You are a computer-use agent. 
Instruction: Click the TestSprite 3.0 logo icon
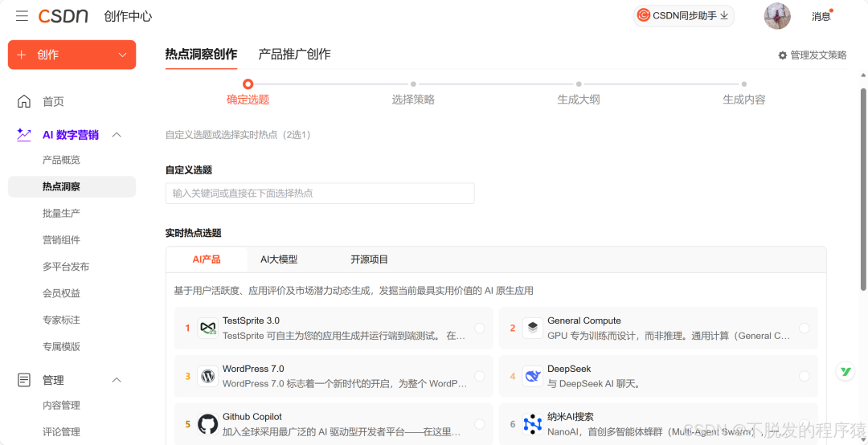pos(207,329)
